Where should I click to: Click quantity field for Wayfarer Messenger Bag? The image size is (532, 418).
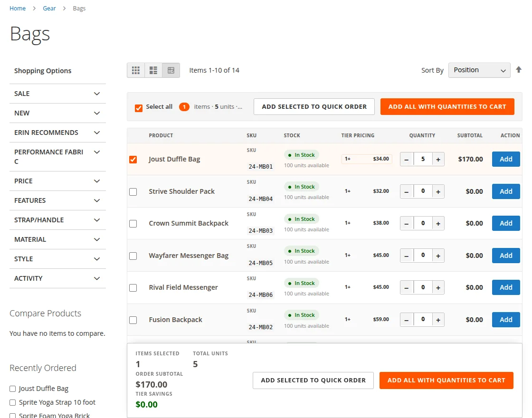423,256
